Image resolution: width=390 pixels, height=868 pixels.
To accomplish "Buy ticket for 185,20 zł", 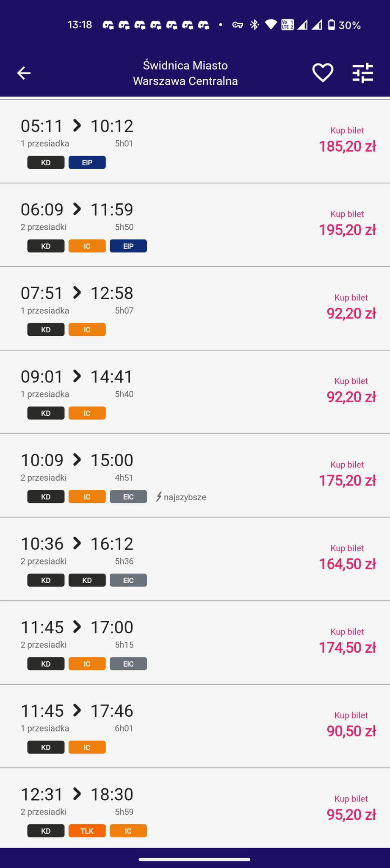I will [x=347, y=140].
